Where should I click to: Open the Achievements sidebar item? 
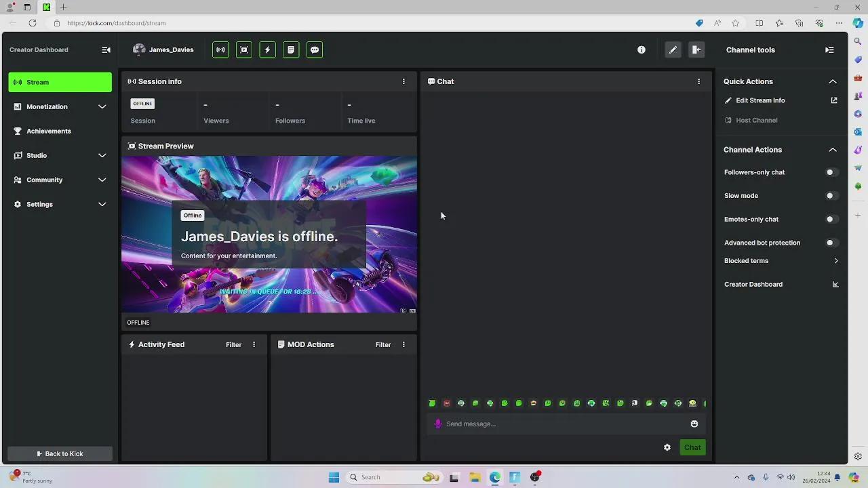pos(49,131)
